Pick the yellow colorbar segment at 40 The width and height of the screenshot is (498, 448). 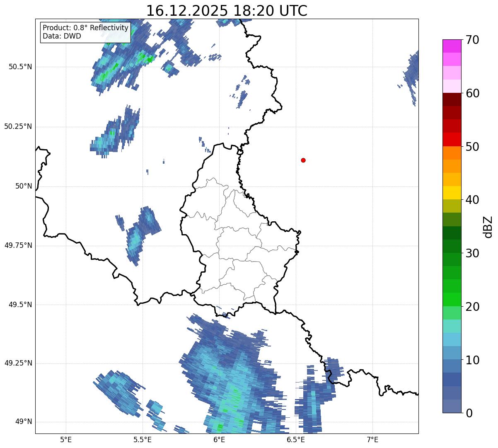pyautogui.click(x=452, y=193)
